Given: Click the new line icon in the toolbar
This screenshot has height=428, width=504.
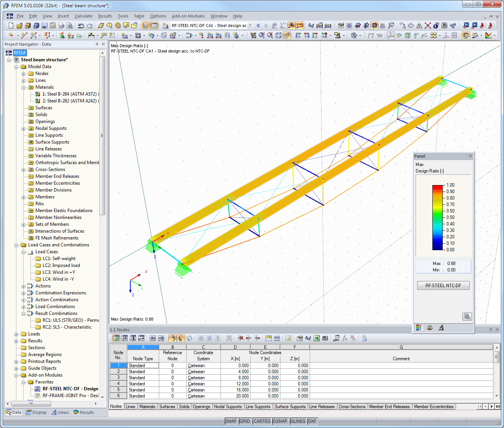Looking at the screenshot, I should coord(24,35).
